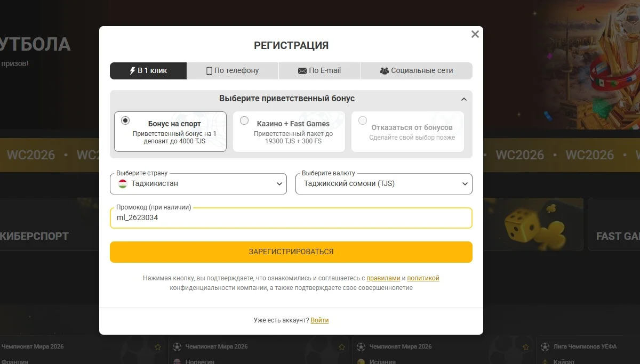Screen dimensions: 640x364
Task: Click the football icon beside Испания match
Action: coord(362,347)
